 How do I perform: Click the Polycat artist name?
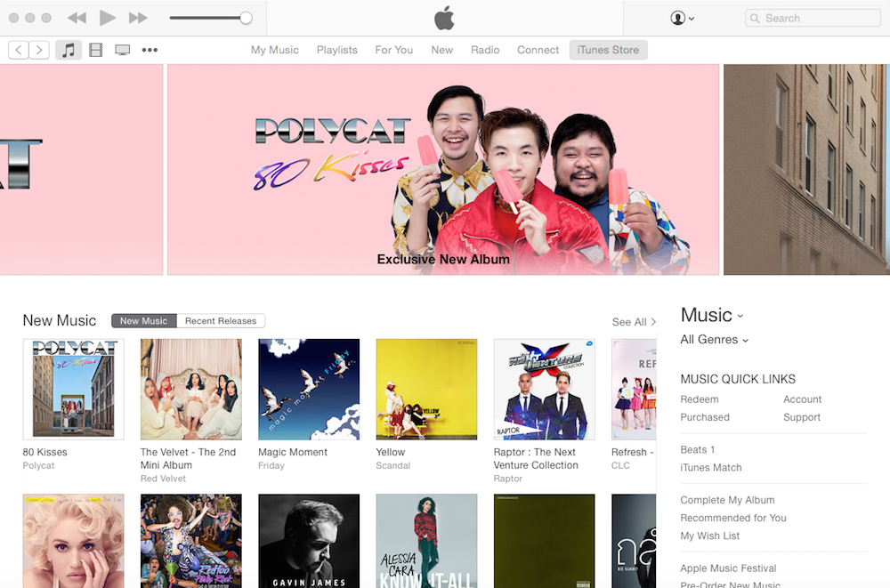(x=38, y=465)
